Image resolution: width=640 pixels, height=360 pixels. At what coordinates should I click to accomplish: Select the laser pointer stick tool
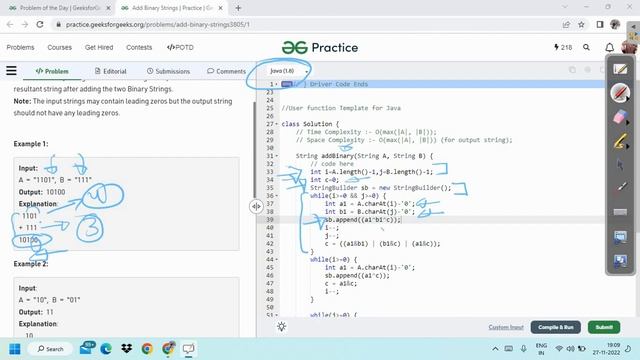[621, 187]
